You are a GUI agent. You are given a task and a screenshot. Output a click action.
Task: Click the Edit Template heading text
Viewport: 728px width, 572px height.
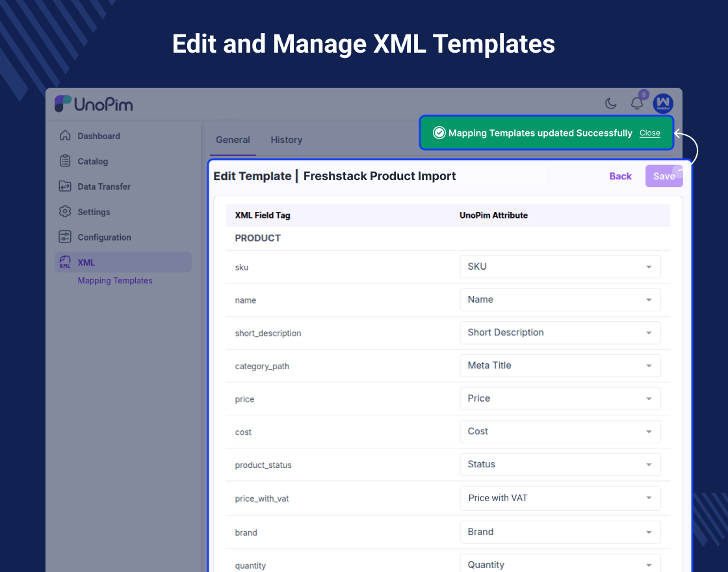[x=252, y=176]
